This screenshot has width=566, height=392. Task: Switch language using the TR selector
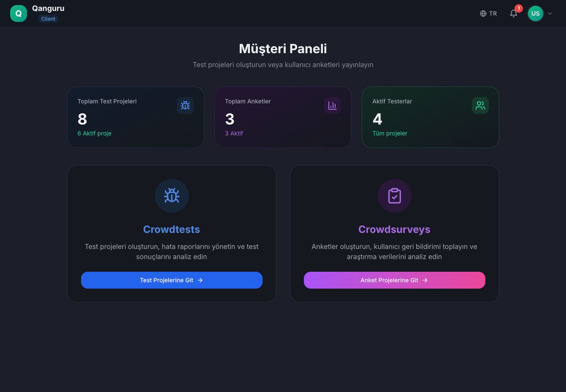click(x=488, y=13)
